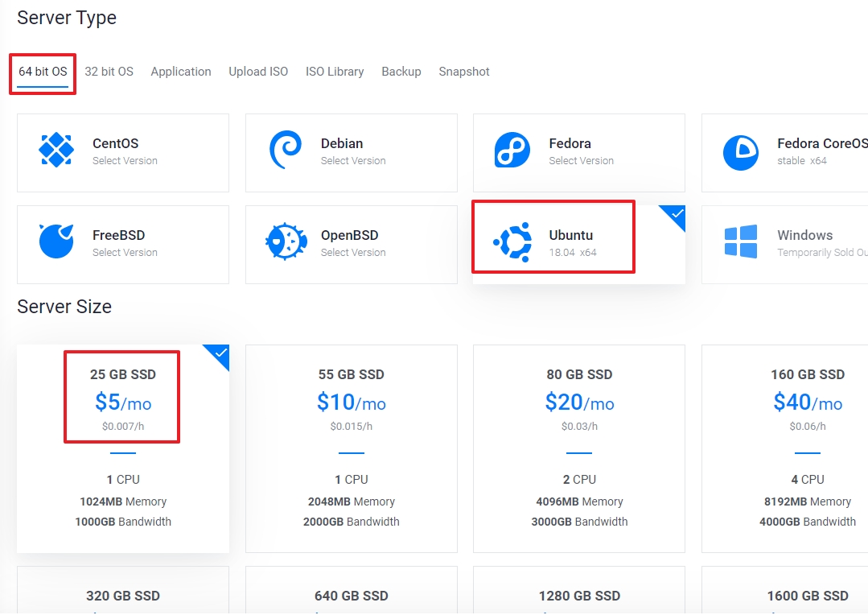Image resolution: width=868 pixels, height=615 pixels.
Task: Click the 2000GB Bandwidth text
Action: click(x=352, y=522)
